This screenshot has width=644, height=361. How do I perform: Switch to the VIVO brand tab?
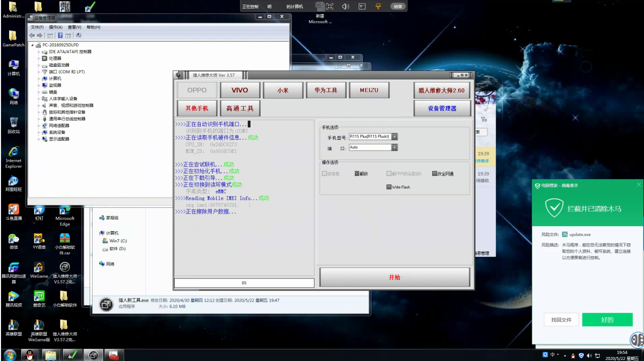point(240,90)
